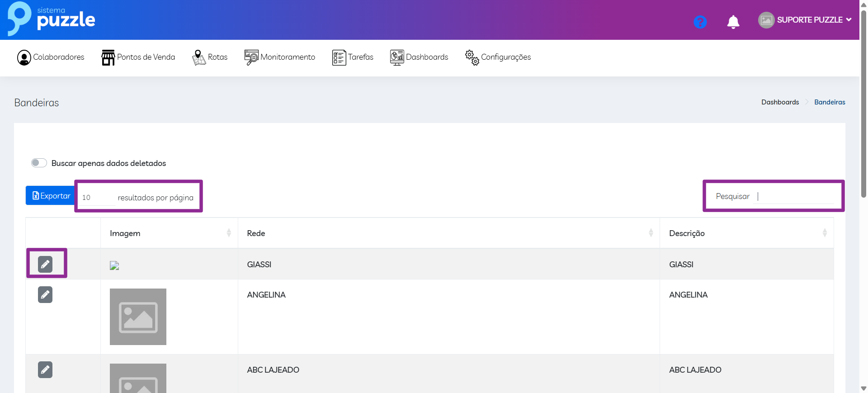
Task: Click the SUPORTE PUZZLE user avatar
Action: point(766,20)
